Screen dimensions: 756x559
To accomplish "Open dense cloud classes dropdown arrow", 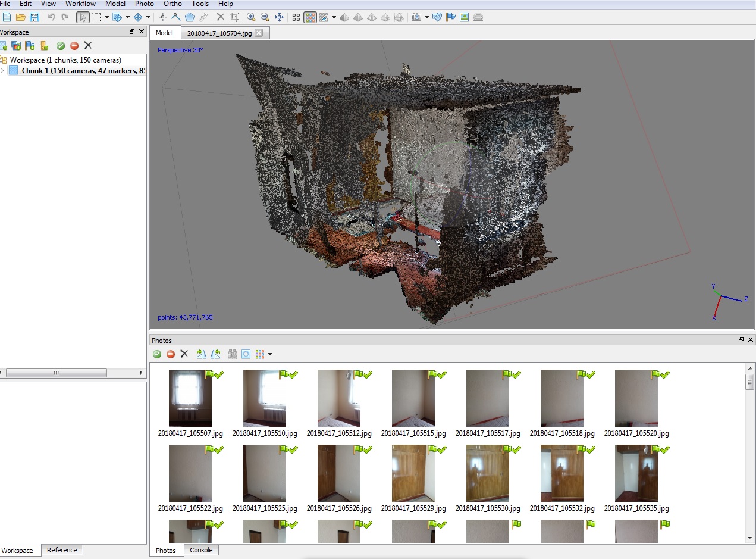I will tap(334, 17).
